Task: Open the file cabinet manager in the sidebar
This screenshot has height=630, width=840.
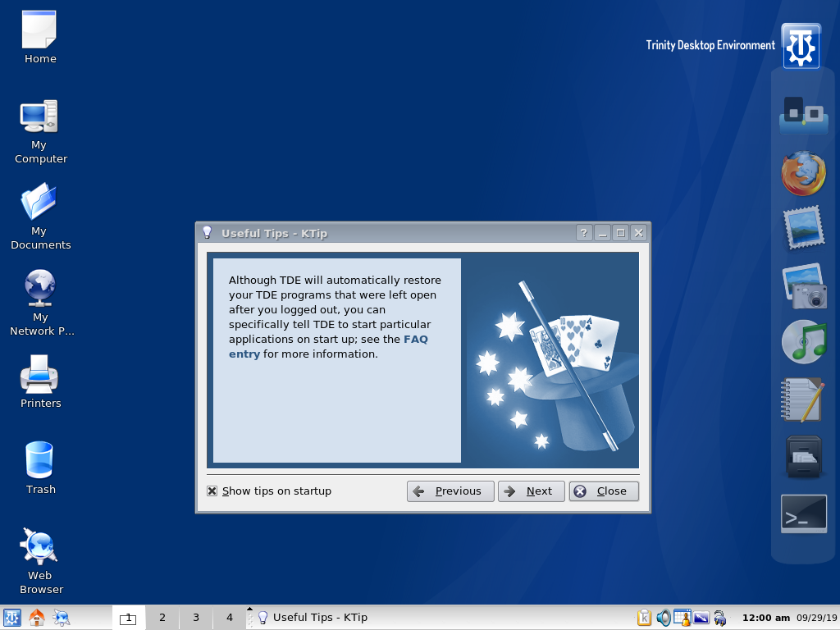Action: point(804,456)
